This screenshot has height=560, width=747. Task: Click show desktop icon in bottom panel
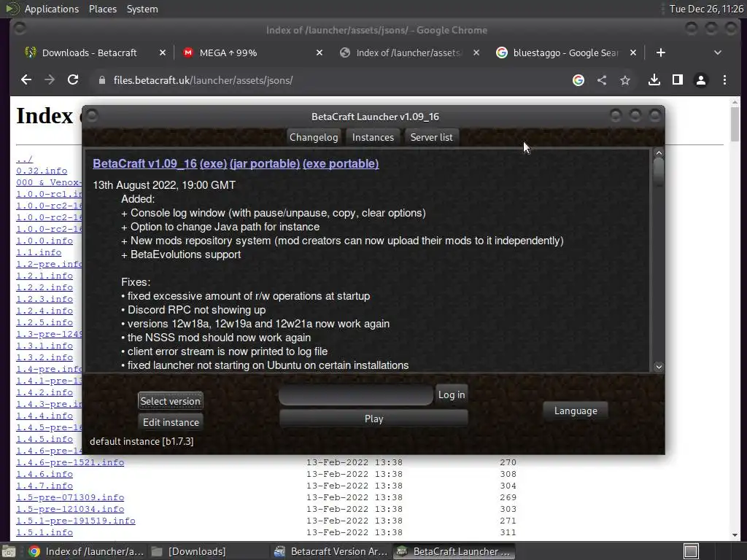tap(9, 551)
